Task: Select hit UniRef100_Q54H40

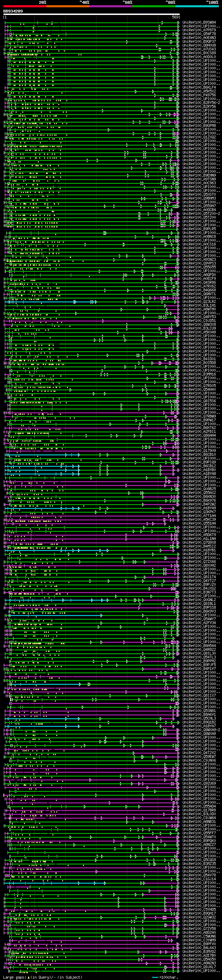Action: [199, 390]
